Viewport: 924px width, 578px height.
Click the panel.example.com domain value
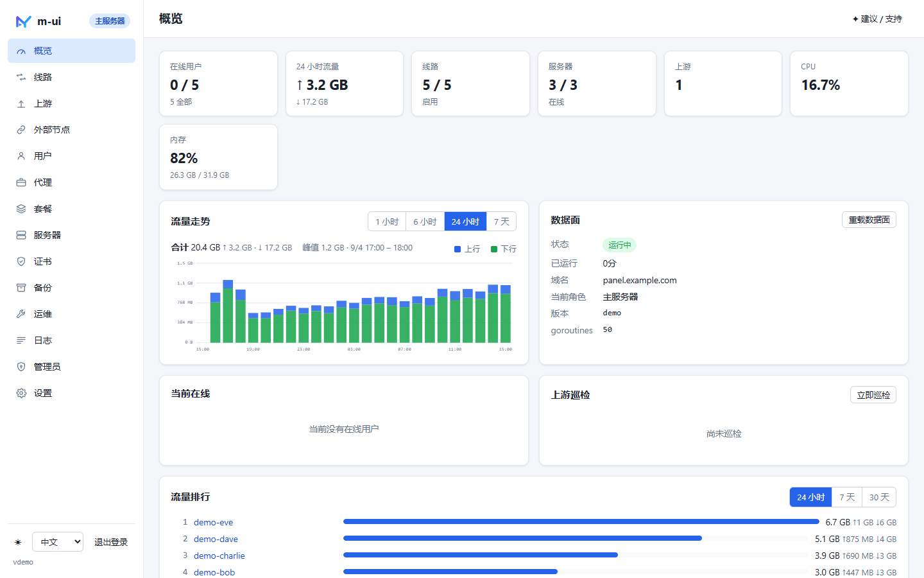point(640,280)
